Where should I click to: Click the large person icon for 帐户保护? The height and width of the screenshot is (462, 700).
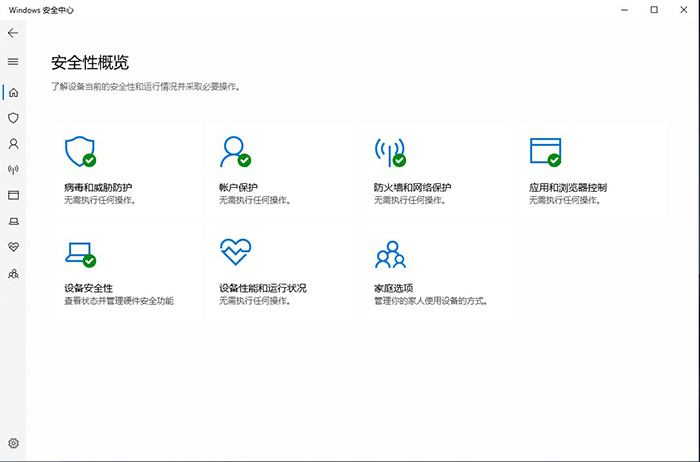pyautogui.click(x=235, y=152)
